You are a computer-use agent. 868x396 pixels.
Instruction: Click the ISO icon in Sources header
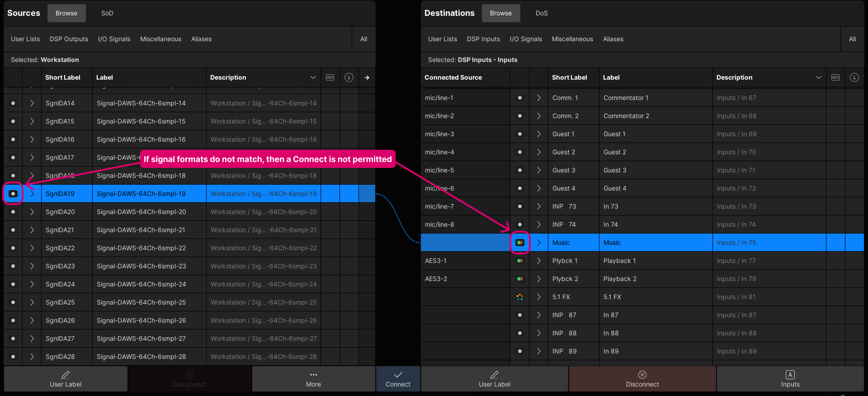coord(330,77)
